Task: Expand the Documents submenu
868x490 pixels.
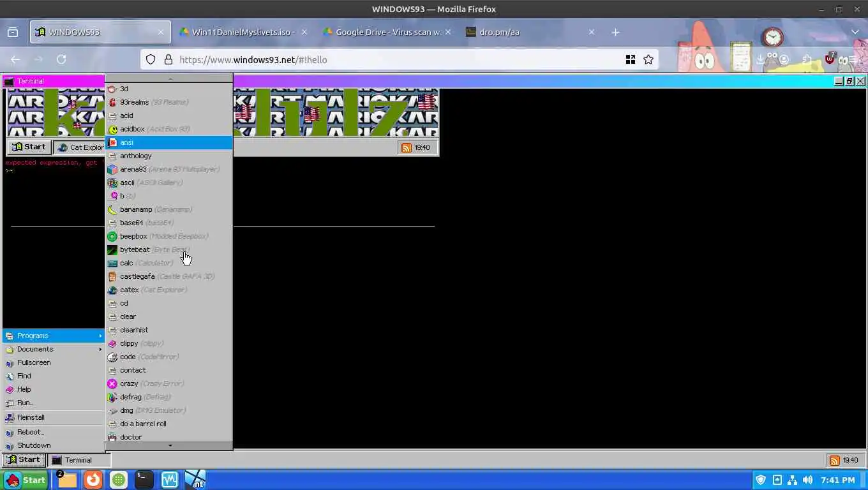Action: tap(54, 349)
